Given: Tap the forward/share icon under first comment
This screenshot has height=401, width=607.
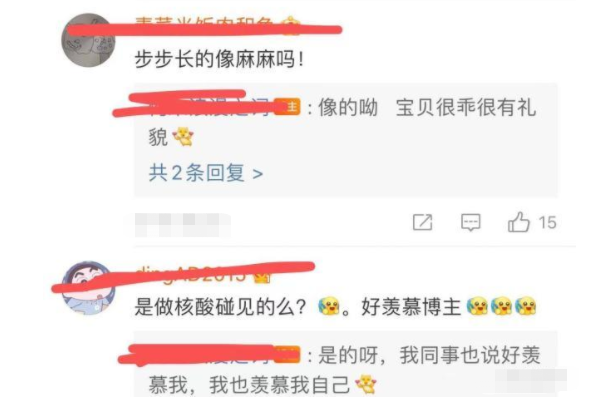Looking at the screenshot, I should point(422,222).
